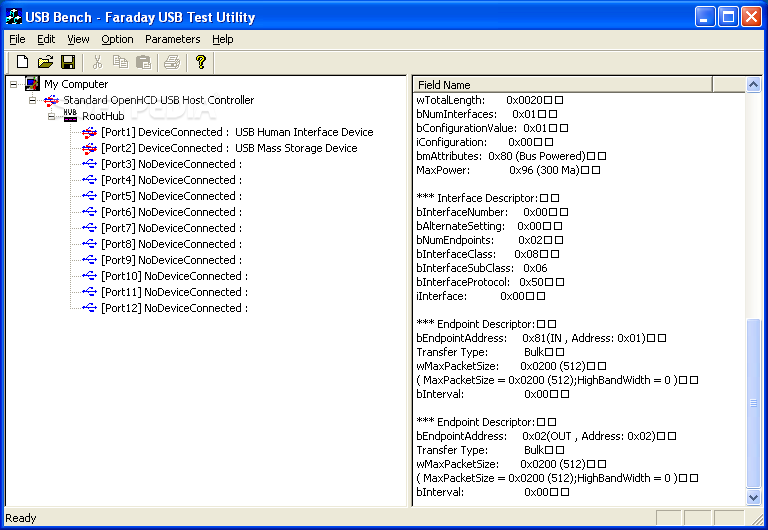Open the Parameters menu
This screenshot has height=530, width=768.
click(x=172, y=39)
